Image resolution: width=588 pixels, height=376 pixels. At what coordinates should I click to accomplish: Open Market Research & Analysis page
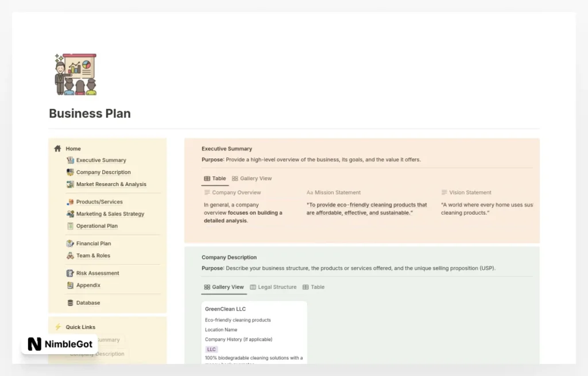pos(113,184)
